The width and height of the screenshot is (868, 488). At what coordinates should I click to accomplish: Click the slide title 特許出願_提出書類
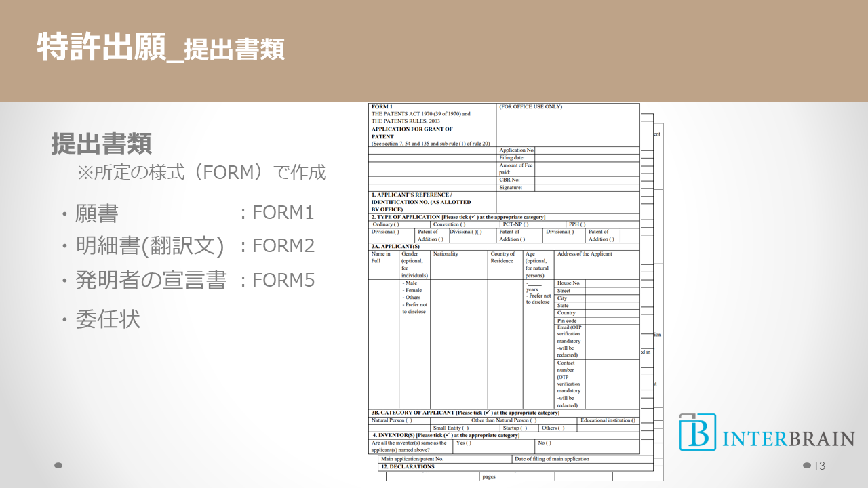pyautogui.click(x=161, y=47)
